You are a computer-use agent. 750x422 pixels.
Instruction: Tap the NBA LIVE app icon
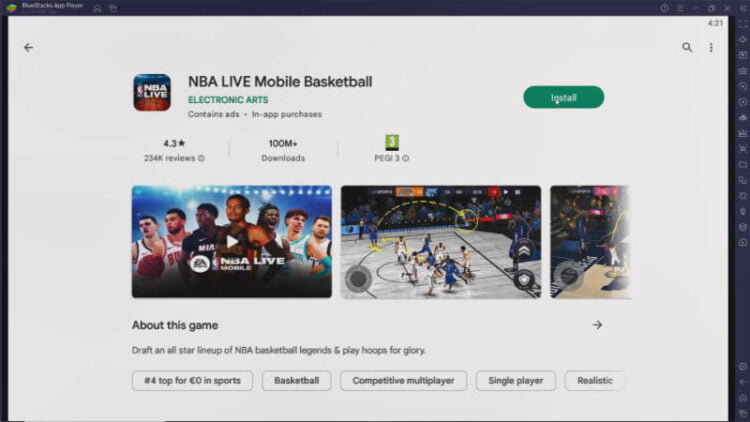pyautogui.click(x=152, y=92)
